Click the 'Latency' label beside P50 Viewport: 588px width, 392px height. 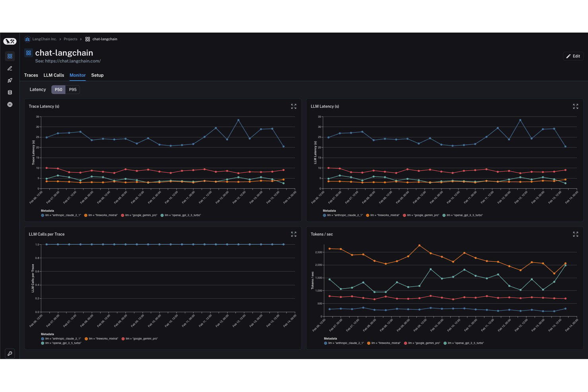(x=38, y=90)
